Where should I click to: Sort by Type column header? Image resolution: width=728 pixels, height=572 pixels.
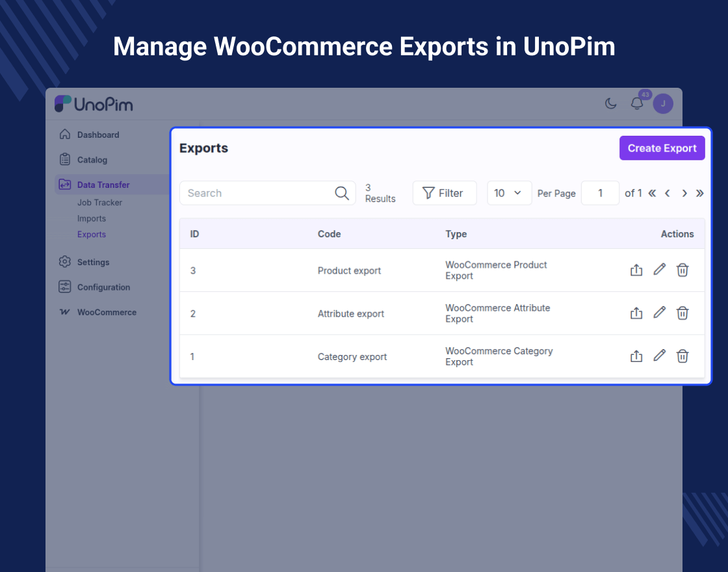(456, 234)
